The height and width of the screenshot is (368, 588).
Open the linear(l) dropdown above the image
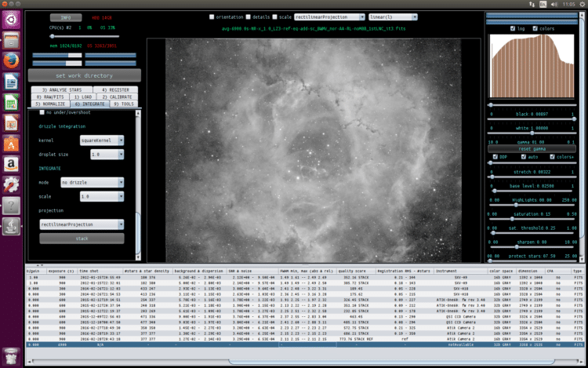393,17
